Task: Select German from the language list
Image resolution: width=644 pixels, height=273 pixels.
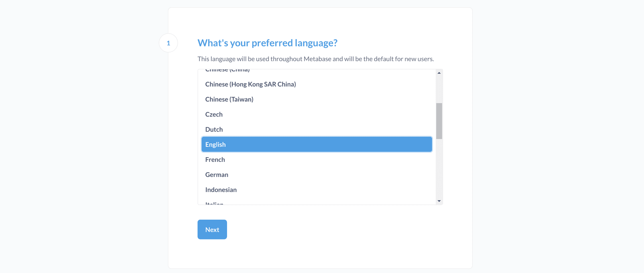Action: pos(217,175)
